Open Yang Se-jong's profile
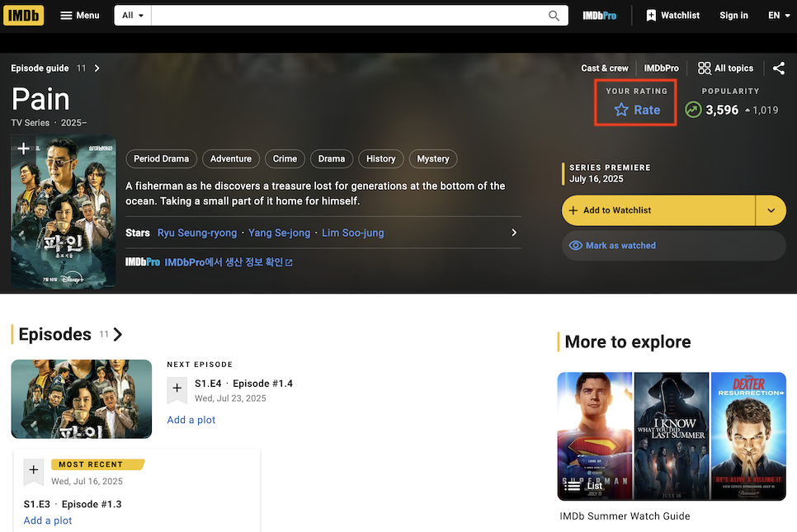The height and width of the screenshot is (532, 797). (279, 233)
